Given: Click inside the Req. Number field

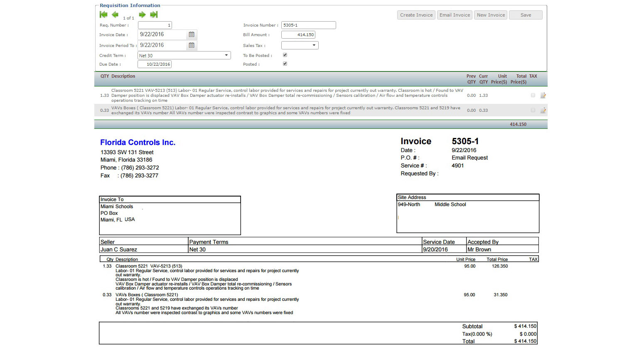Looking at the screenshot, I should (x=155, y=25).
